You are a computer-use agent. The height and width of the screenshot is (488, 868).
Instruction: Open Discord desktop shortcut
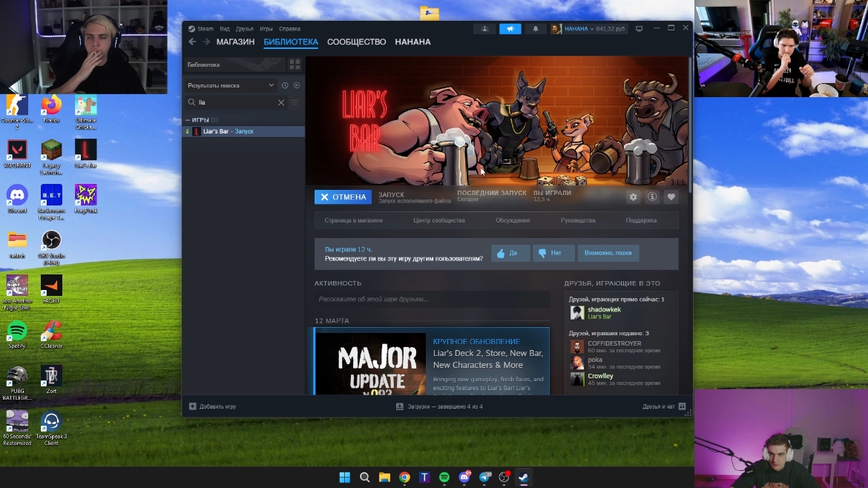coord(17,200)
